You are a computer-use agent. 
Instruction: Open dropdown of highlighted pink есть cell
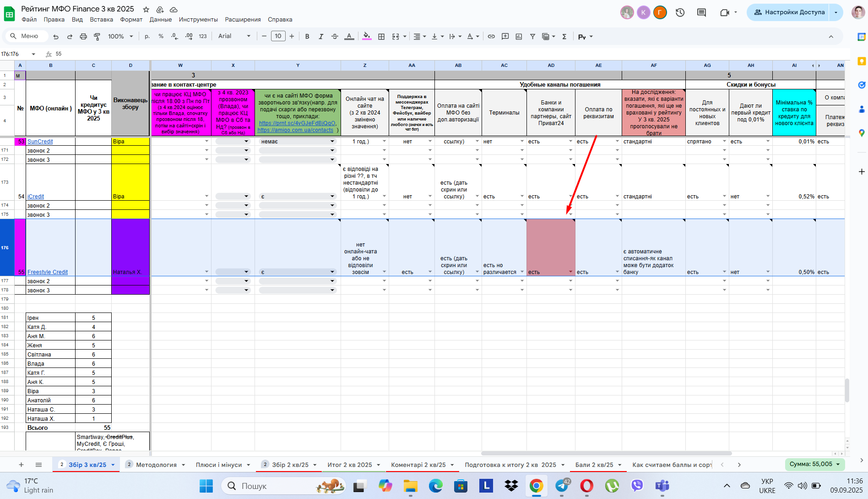[x=570, y=272]
